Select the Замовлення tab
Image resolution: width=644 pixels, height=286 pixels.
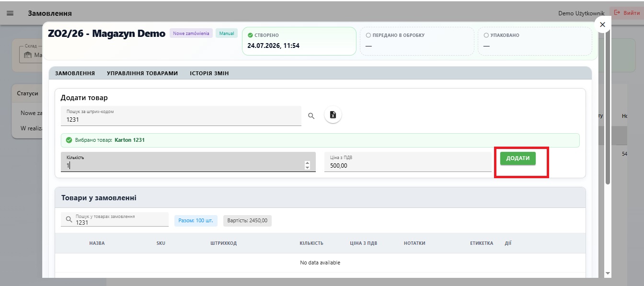[75, 73]
